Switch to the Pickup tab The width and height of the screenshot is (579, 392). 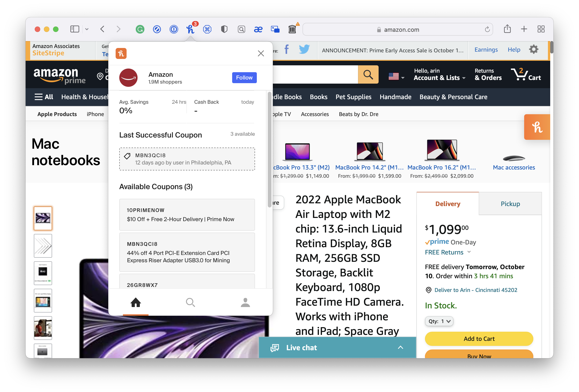(510, 204)
